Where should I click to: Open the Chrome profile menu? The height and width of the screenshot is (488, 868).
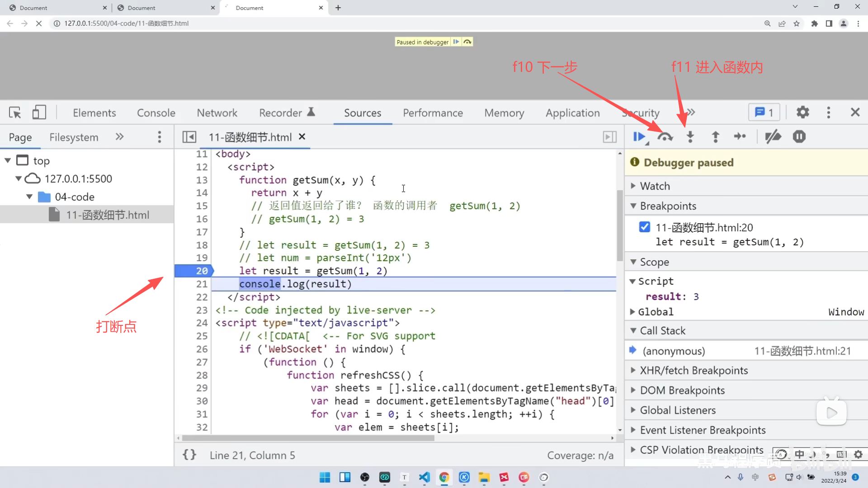pos(844,23)
